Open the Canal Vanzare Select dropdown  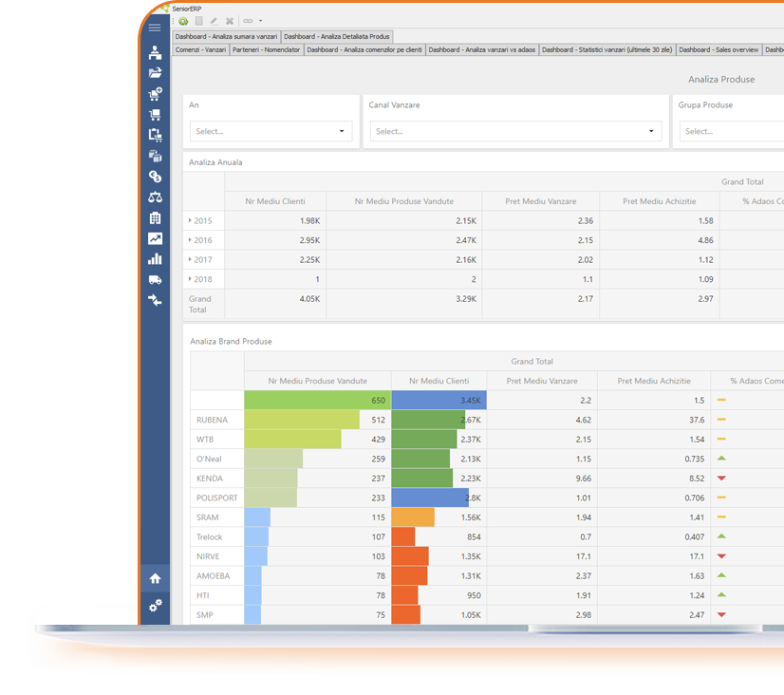513,131
